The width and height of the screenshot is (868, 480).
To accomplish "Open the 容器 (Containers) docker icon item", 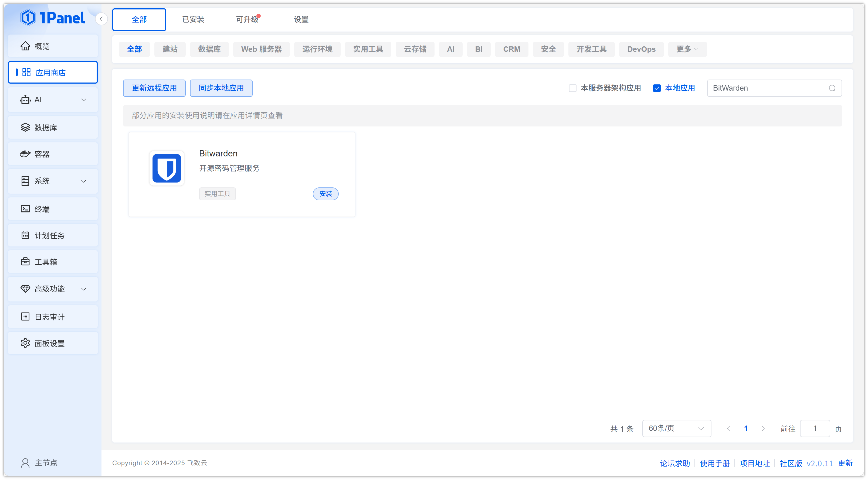I will click(x=25, y=154).
